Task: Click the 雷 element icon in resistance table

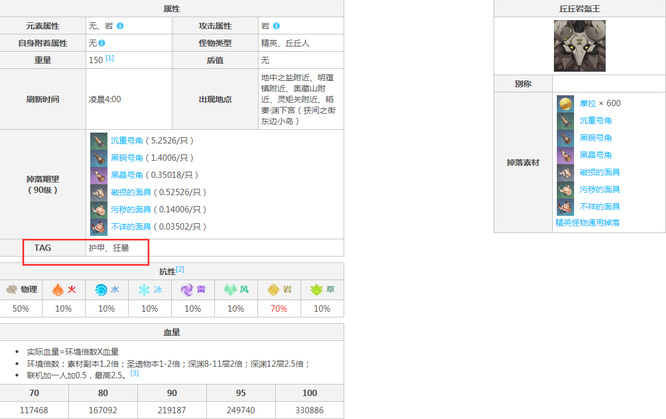Action: [x=186, y=289]
